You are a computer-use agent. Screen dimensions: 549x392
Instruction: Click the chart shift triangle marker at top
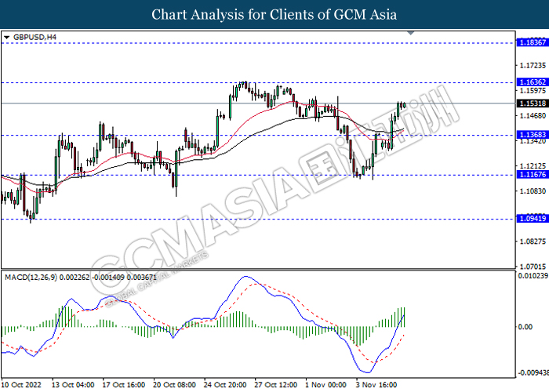click(411, 33)
